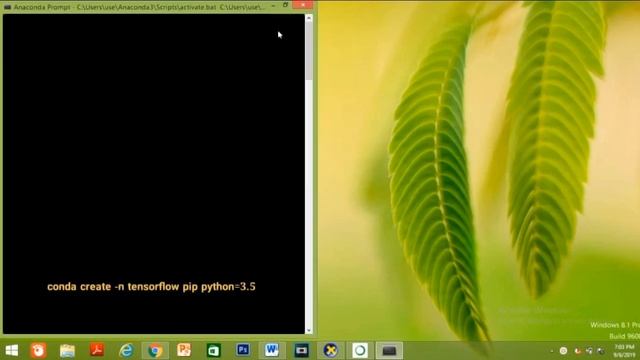Click the round white system tray icon

coord(563,351)
